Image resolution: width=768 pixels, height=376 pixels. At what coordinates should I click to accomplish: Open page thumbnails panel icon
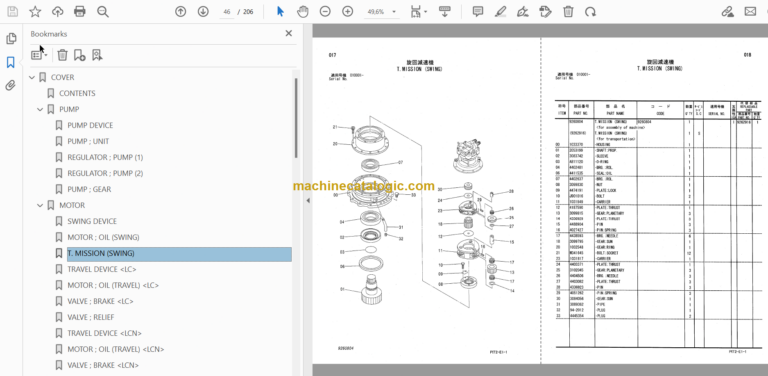(x=11, y=39)
